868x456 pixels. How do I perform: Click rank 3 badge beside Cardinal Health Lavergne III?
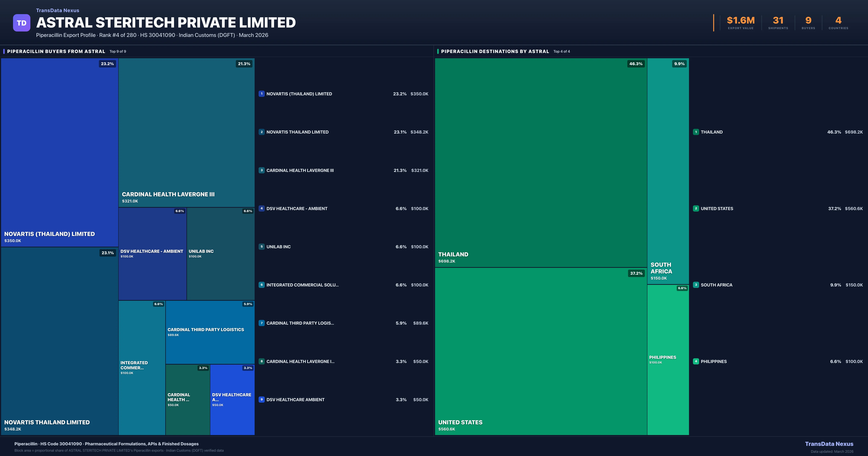point(261,170)
